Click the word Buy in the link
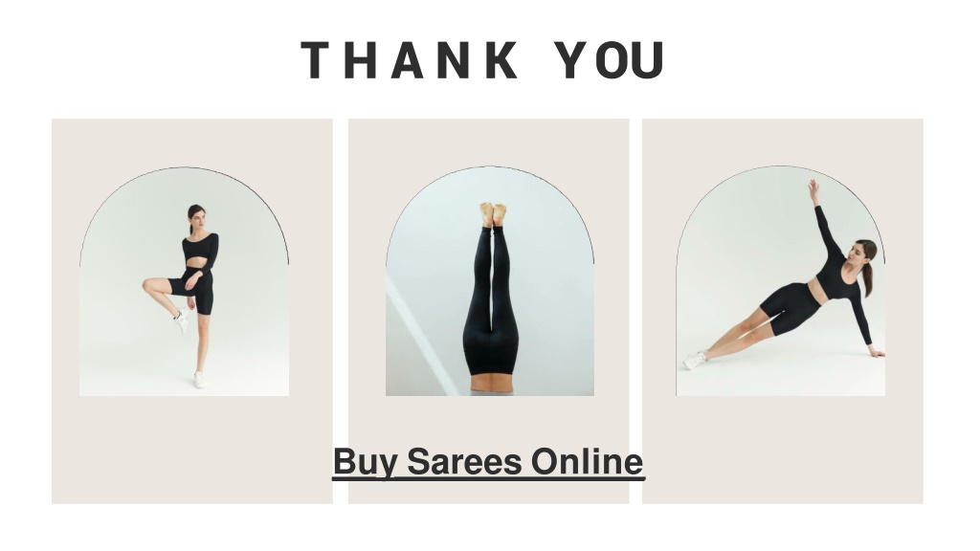 (366, 463)
